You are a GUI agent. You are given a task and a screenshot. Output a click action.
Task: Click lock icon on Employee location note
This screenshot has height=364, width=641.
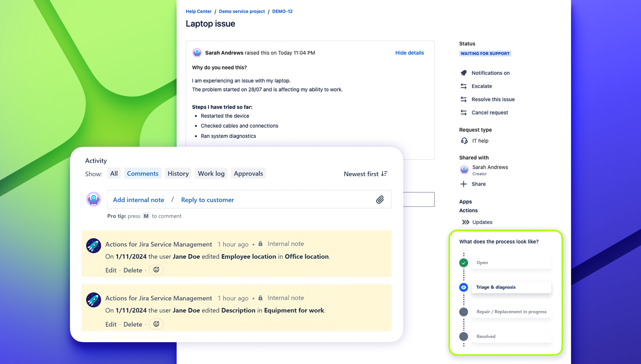pos(260,244)
